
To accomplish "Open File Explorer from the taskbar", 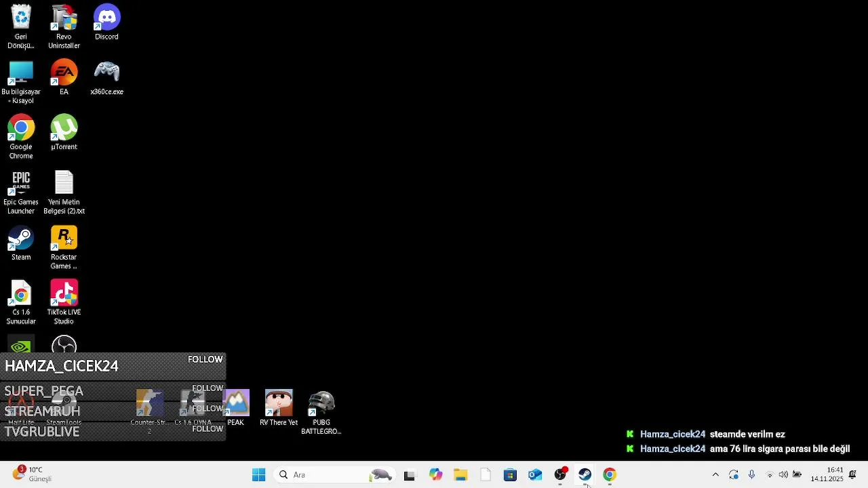I will pos(460,475).
